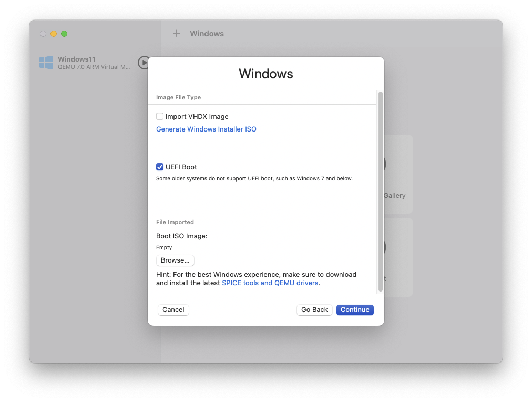Click the 'File Imported' section header
532x402 pixels.
point(175,222)
